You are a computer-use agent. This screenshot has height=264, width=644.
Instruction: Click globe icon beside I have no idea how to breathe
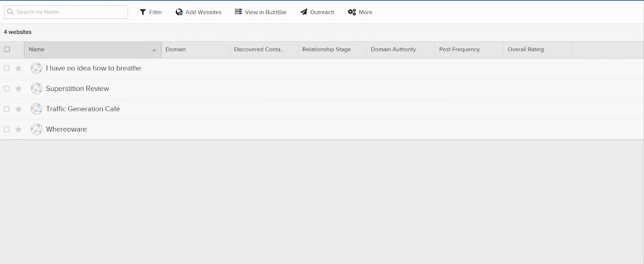pos(37,68)
